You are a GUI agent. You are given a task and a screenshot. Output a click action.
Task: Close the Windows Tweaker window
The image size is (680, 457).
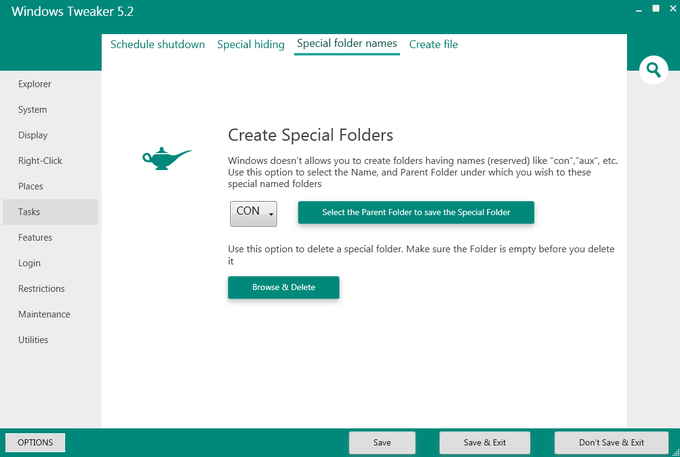[673, 8]
